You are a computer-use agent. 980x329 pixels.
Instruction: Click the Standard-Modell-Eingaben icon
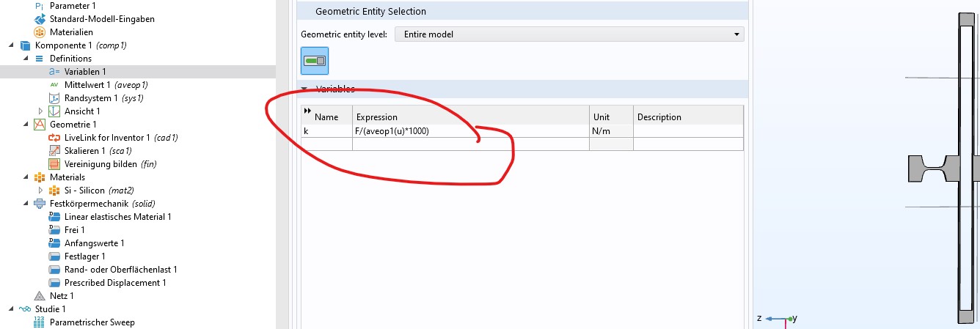pos(40,19)
